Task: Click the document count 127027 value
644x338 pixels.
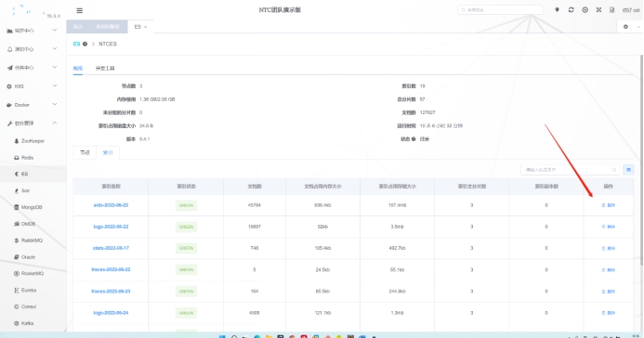Action: pyautogui.click(x=427, y=112)
